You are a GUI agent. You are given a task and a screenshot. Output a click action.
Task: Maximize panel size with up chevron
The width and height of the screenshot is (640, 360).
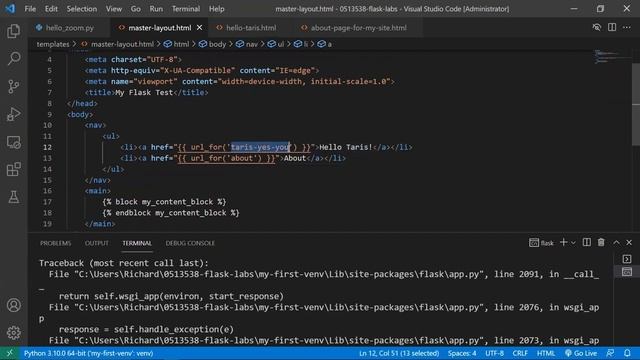pos(616,242)
